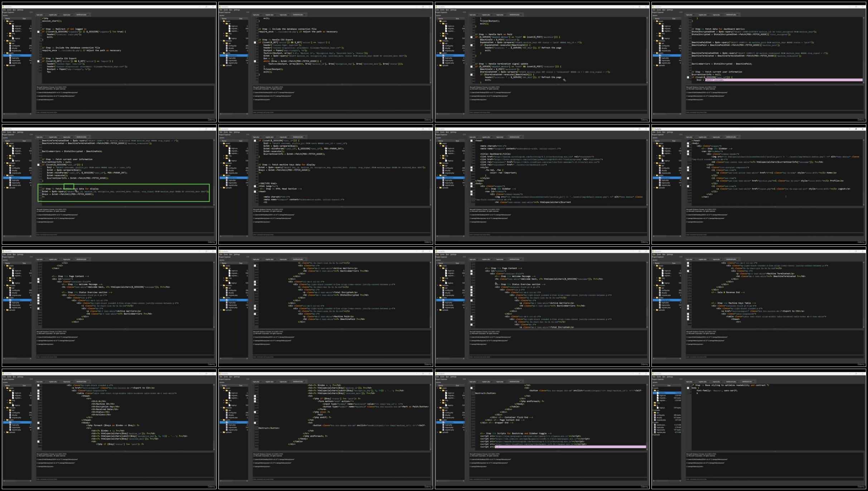Click config.php file icon in the while ($row) frame
Viewport: 868px width, 491px height.
pyautogui.click(x=227, y=46)
